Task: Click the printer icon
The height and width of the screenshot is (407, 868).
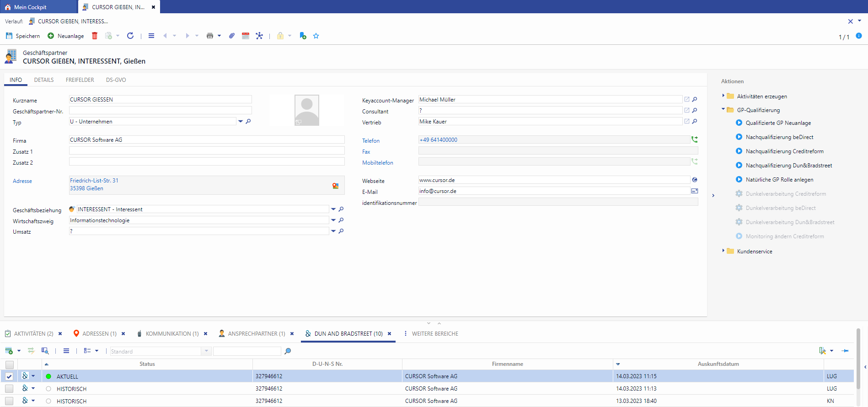Action: tap(210, 36)
